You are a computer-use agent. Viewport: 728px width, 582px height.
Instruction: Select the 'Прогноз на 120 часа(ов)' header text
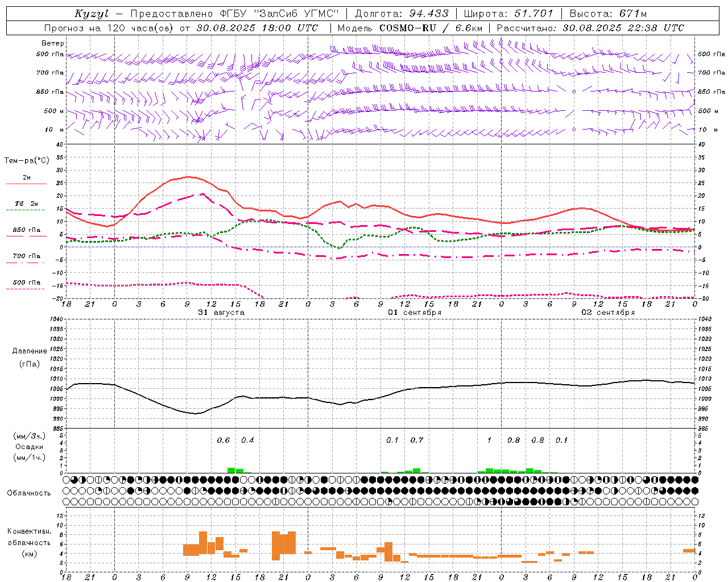109,28
